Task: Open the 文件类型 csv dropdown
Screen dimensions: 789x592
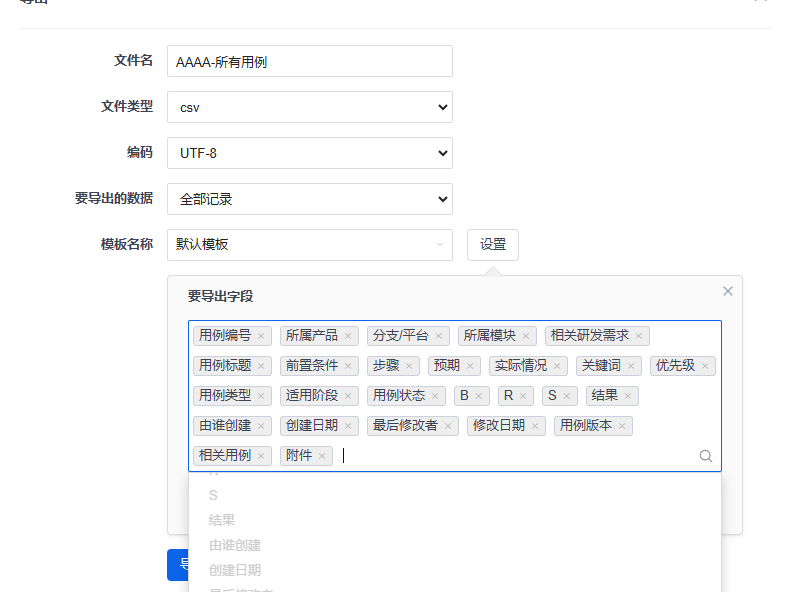Action: click(x=310, y=107)
